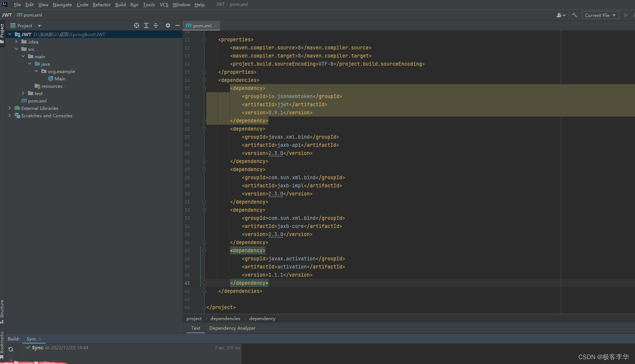Click the Collapse All icon in Project panel
Image resolution: width=635 pixels, height=364 pixels.
click(156, 25)
